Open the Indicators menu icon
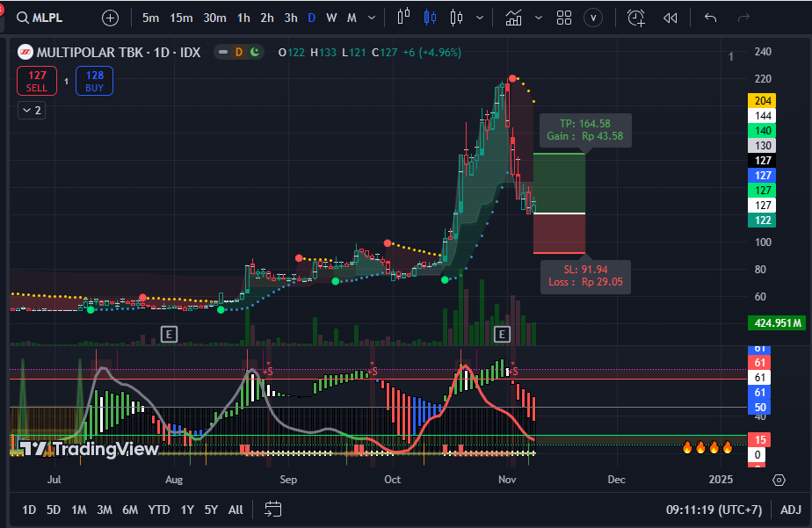 click(x=513, y=18)
